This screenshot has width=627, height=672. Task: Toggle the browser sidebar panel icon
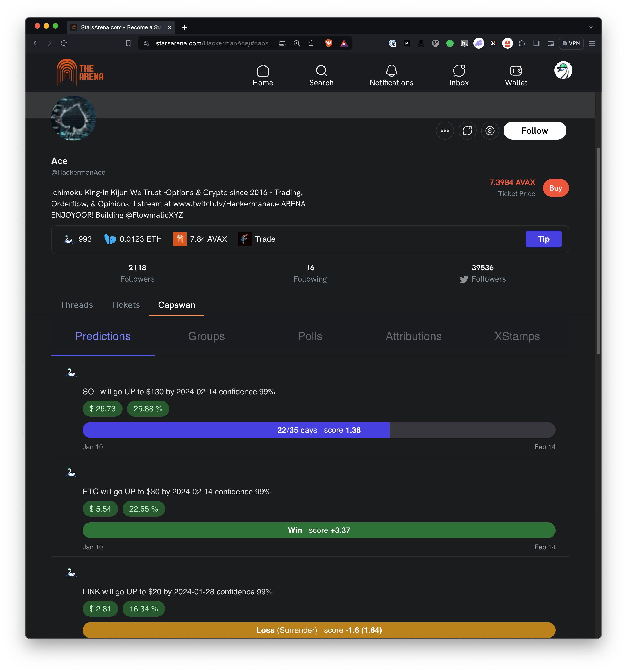point(536,43)
